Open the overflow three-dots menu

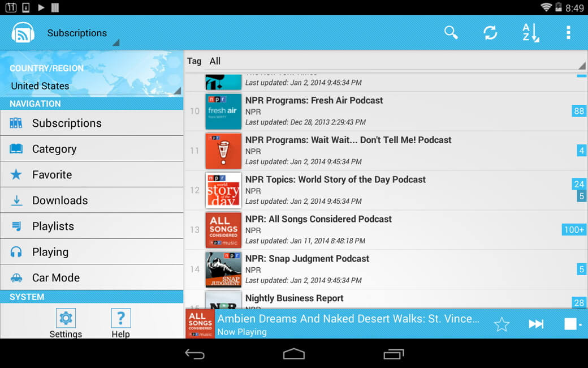click(569, 33)
